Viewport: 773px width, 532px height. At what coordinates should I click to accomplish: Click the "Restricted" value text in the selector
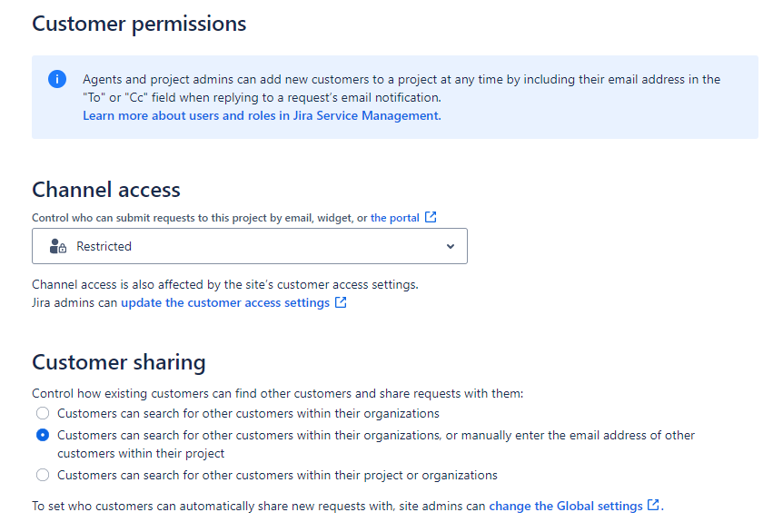103,246
